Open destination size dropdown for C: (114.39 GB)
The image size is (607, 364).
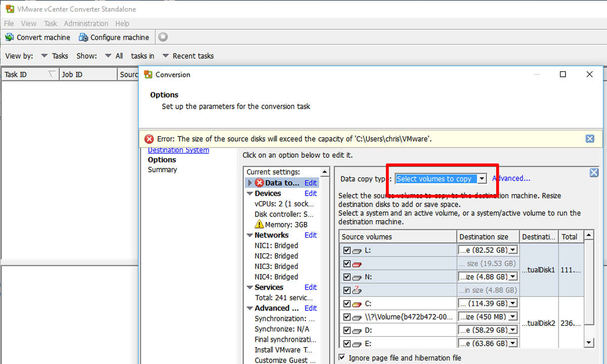513,303
